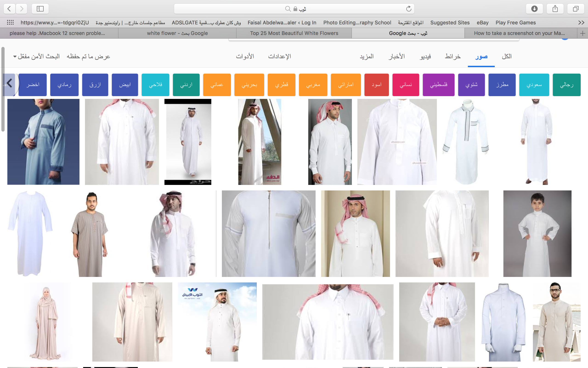Viewport: 588px width, 368px height.
Task: Filter by the اخضر chip
Action: 33,85
